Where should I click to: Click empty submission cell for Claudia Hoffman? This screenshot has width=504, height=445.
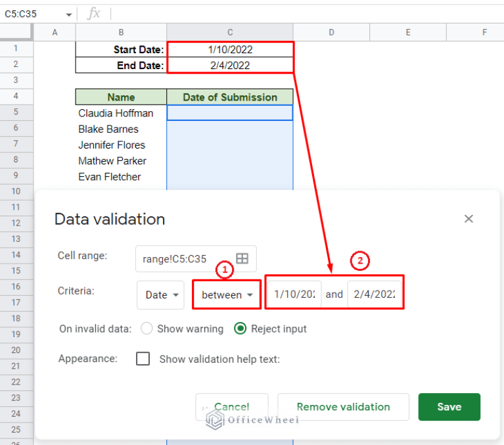(x=230, y=113)
